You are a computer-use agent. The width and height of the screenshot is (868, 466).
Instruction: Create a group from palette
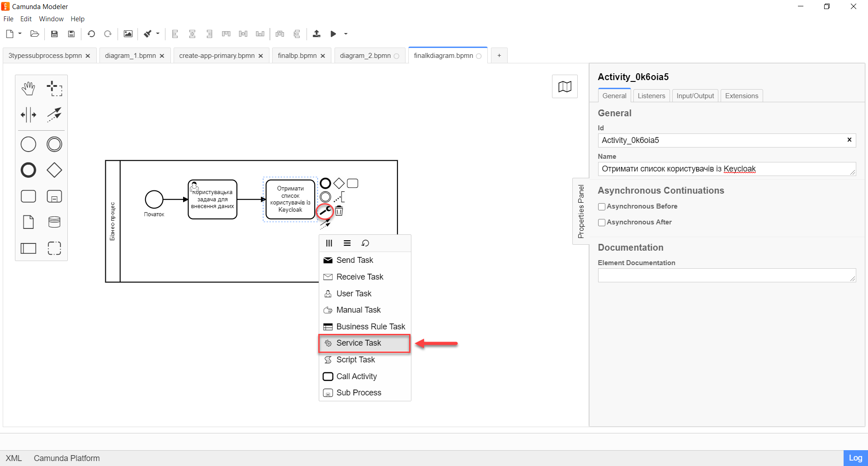[54, 248]
